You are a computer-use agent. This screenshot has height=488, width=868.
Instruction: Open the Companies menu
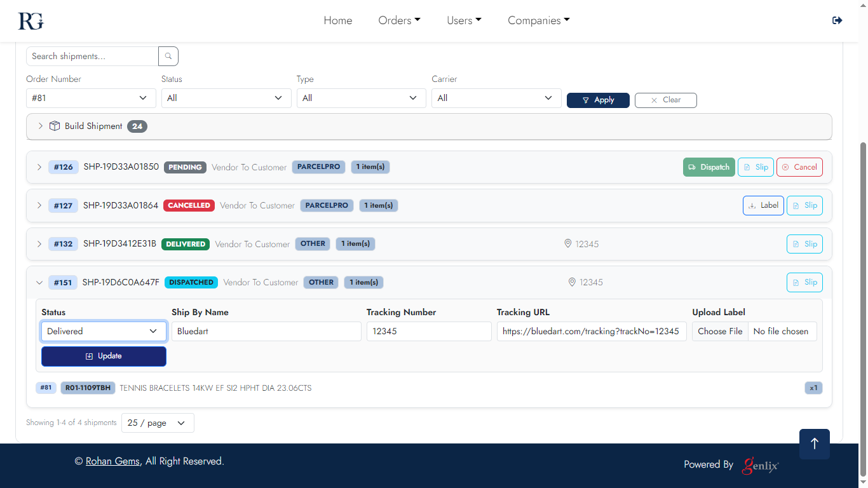(x=538, y=20)
